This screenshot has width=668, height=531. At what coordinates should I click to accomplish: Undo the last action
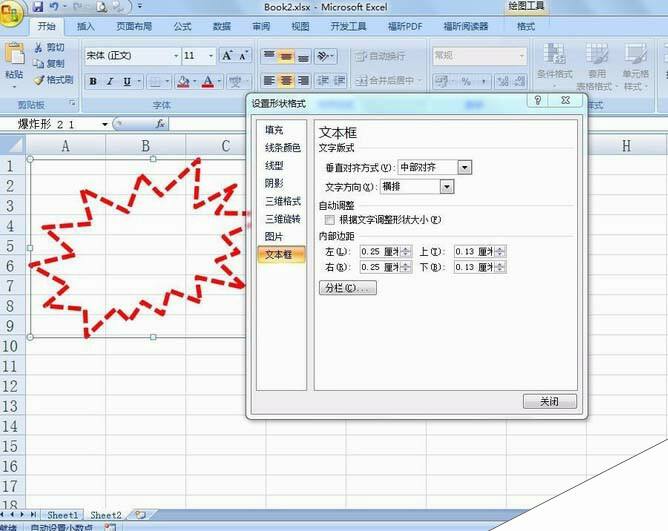click(54, 7)
